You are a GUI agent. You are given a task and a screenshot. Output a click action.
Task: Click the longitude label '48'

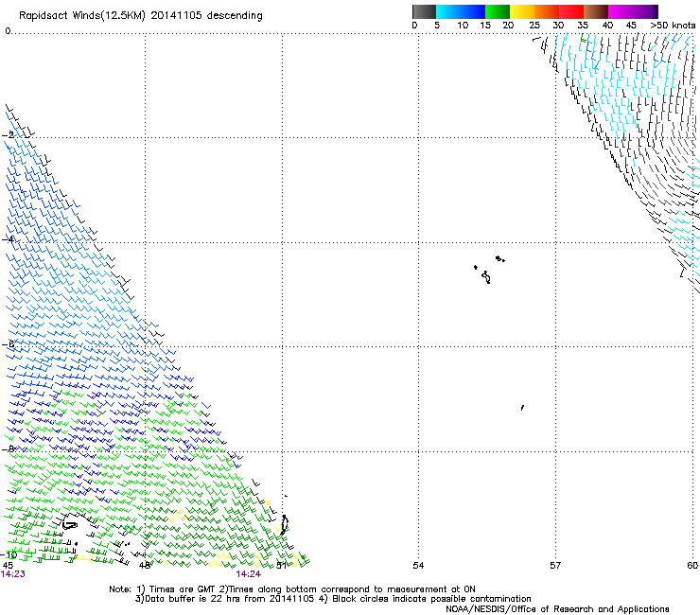point(145,566)
